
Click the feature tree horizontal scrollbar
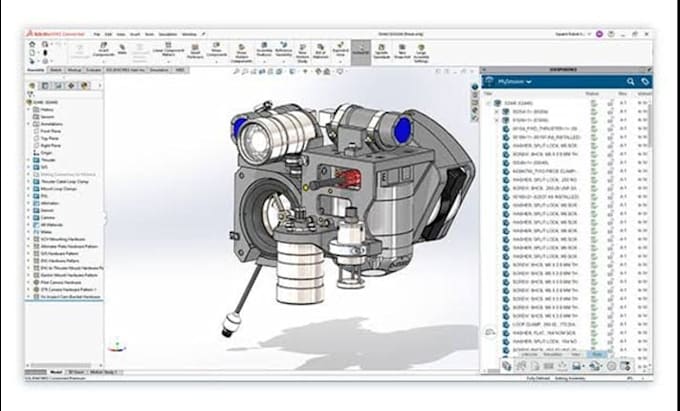(x=61, y=365)
